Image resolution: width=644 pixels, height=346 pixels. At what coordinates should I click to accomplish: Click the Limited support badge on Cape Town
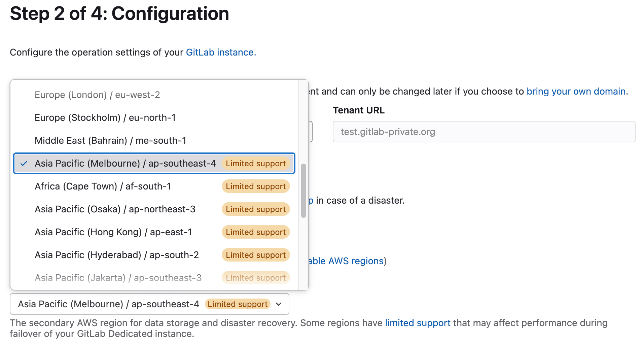tap(256, 186)
